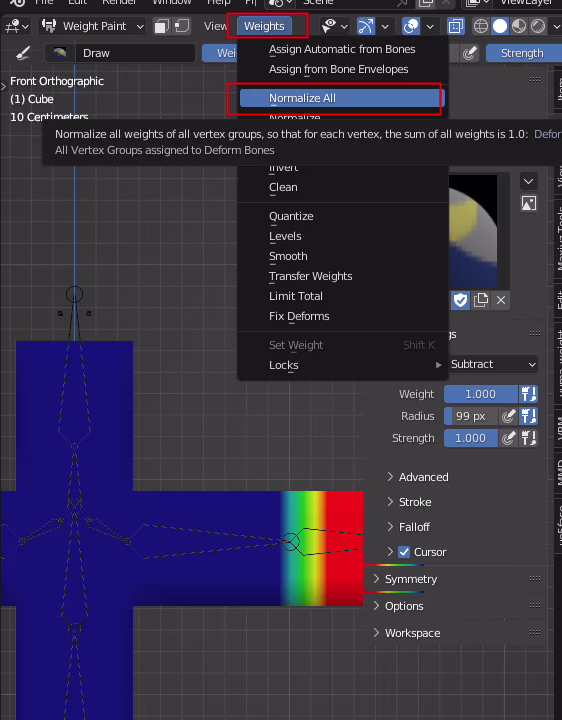Viewport: 562px width, 720px height.
Task: Expand the Advanced panel
Action: tap(417, 477)
